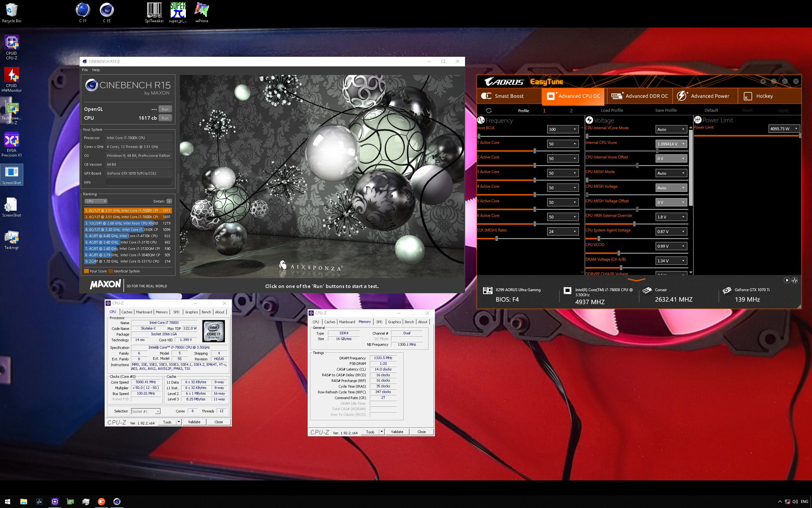Click the GeForce GTX 1070 Ti GPU icon
812x508 pixels.
click(x=727, y=290)
